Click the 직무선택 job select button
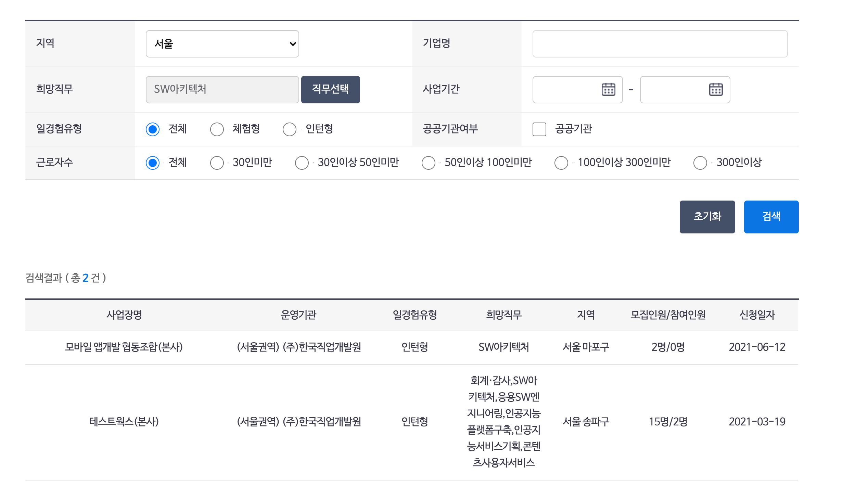This screenshot has width=868, height=499. pyautogui.click(x=330, y=89)
